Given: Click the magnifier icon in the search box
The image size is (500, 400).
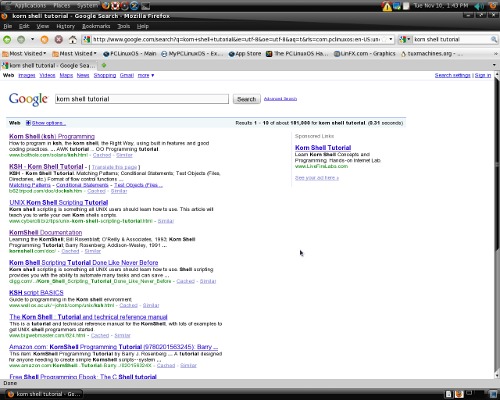Looking at the screenshot, I should click(x=494, y=39).
